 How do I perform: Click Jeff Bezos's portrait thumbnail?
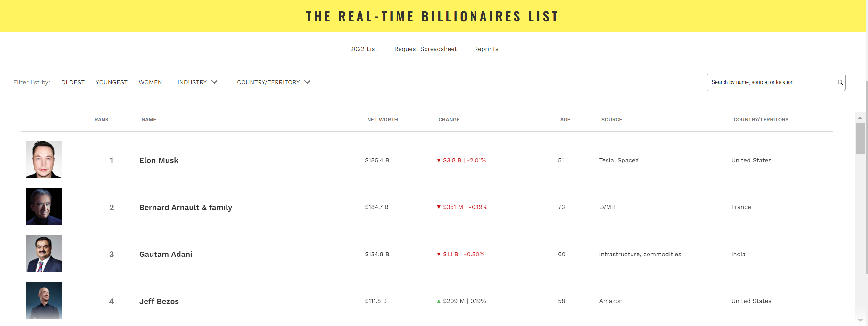coord(44,300)
